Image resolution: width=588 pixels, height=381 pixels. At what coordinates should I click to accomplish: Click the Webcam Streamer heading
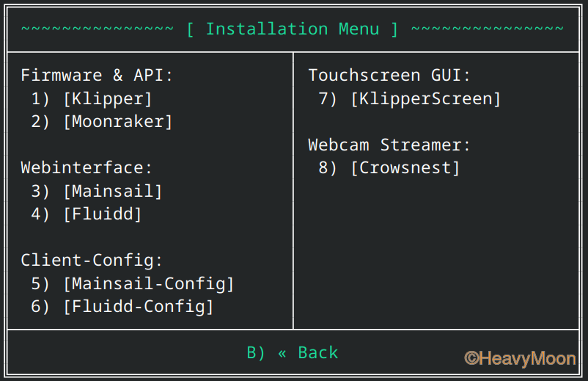coord(389,145)
